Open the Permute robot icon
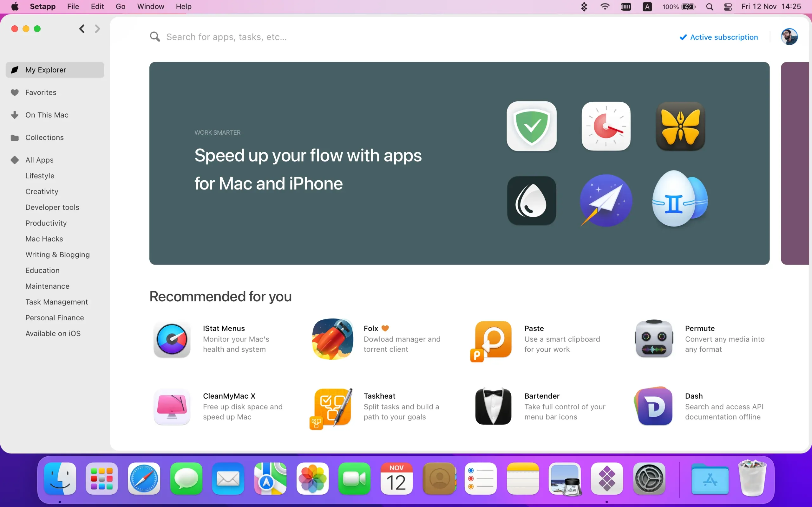The width and height of the screenshot is (812, 507). pos(654,339)
